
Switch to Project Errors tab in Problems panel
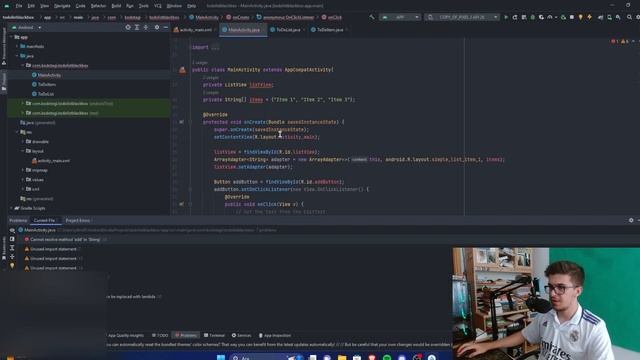coord(78,220)
